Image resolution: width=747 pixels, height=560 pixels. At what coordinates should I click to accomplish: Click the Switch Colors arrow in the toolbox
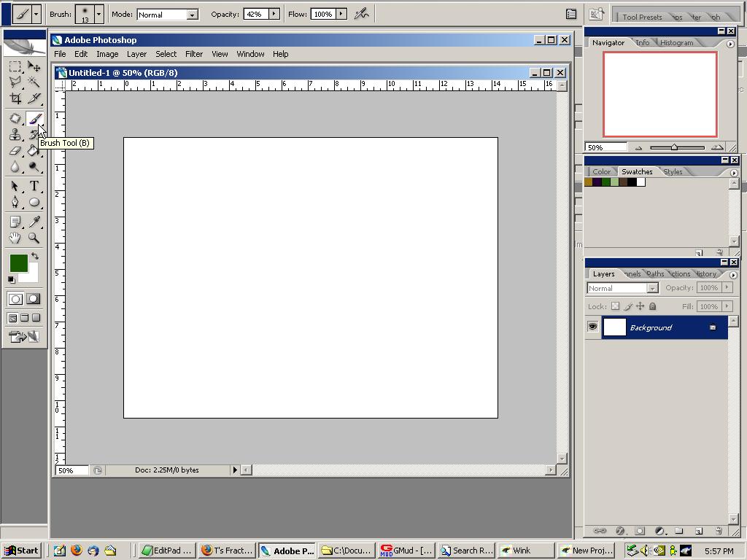click(x=34, y=255)
